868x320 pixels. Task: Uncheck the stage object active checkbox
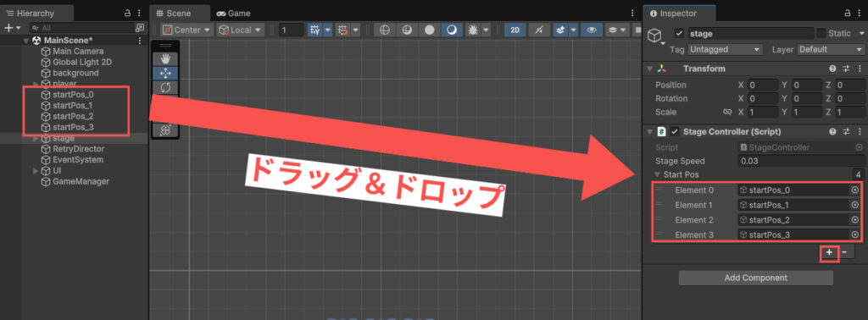pos(680,33)
